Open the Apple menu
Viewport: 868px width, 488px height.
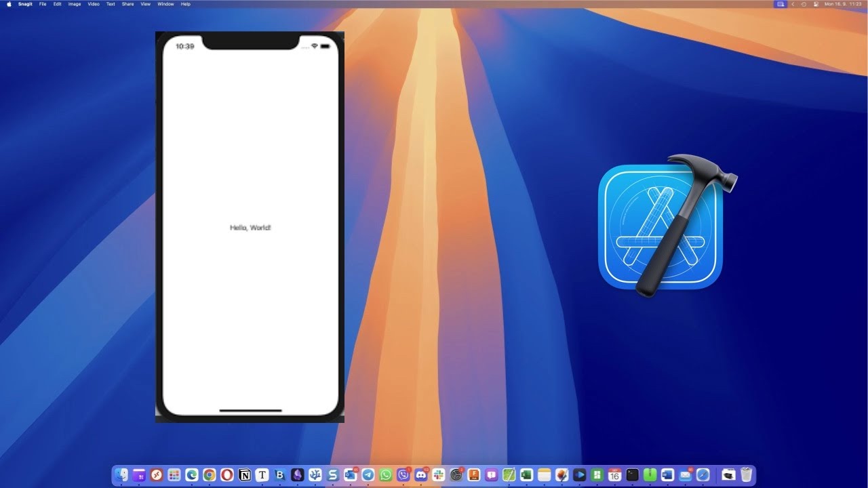click(x=9, y=4)
